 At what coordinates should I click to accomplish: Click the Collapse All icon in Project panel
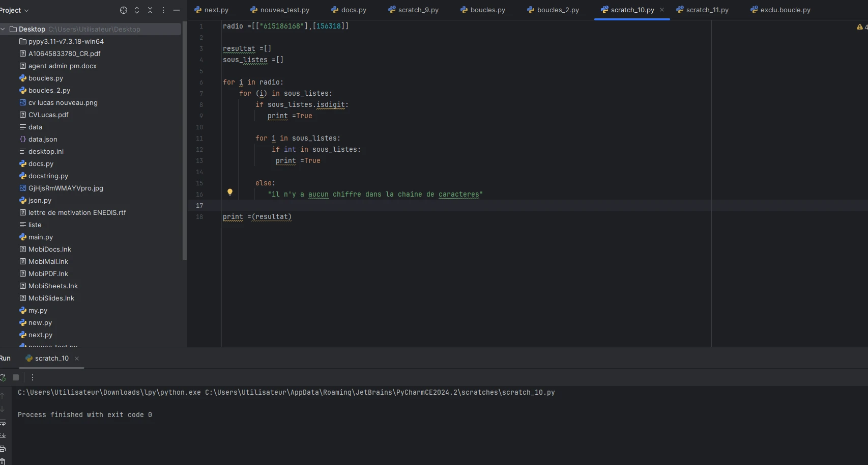click(150, 10)
